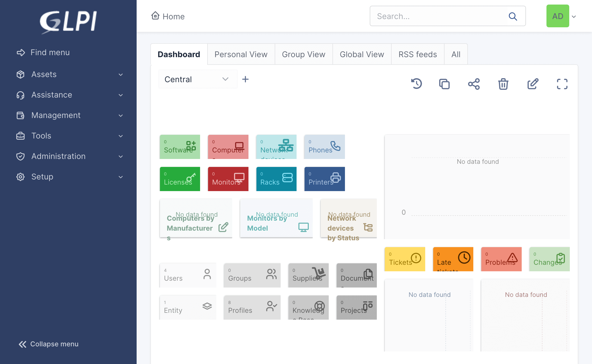Screen dimensions: 592x364
Task: Click the GLPI logo
Action: pos(68,21)
